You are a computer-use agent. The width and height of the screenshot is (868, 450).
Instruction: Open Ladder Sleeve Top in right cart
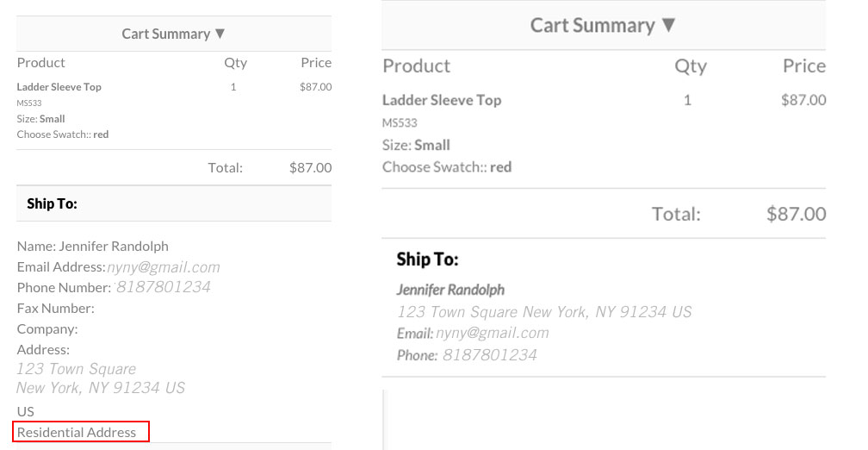(x=442, y=100)
